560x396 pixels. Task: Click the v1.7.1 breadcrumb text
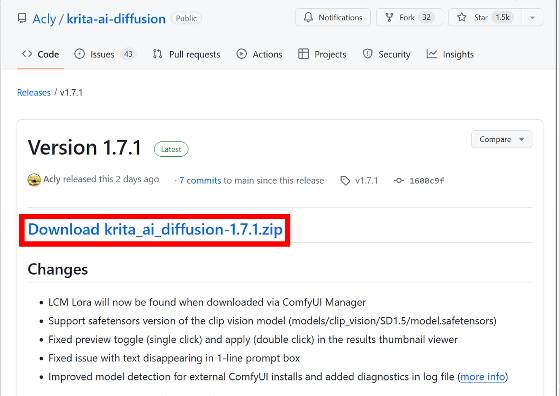click(71, 93)
